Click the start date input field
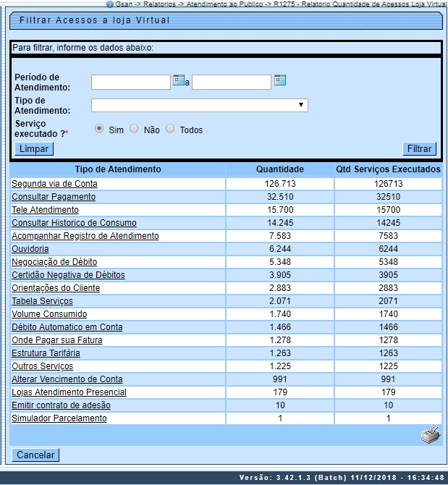The width and height of the screenshot is (448, 485). 130,81
